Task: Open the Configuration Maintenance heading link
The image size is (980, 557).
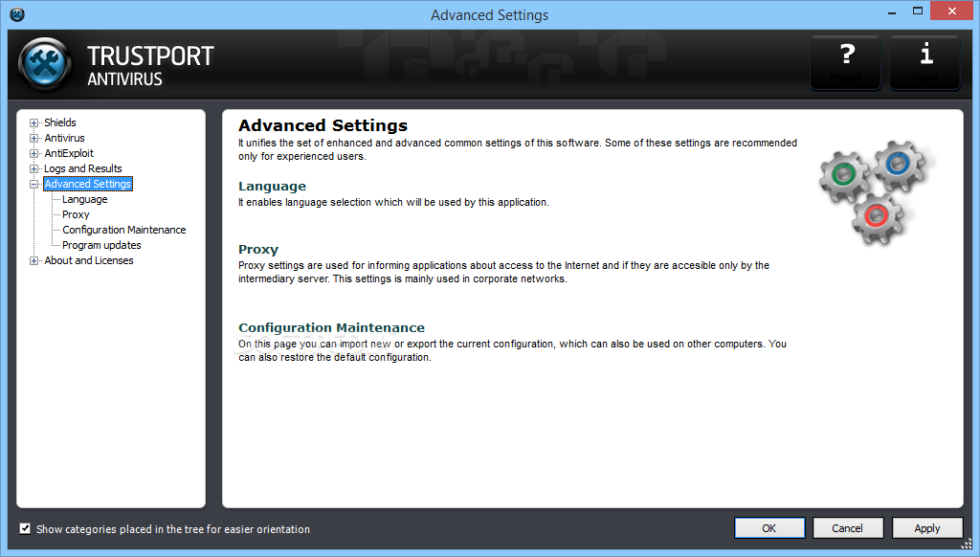Action: [x=331, y=327]
